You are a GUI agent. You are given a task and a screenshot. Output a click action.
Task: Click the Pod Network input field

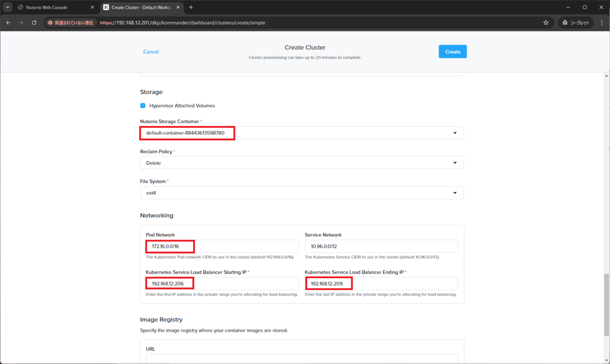coord(222,246)
